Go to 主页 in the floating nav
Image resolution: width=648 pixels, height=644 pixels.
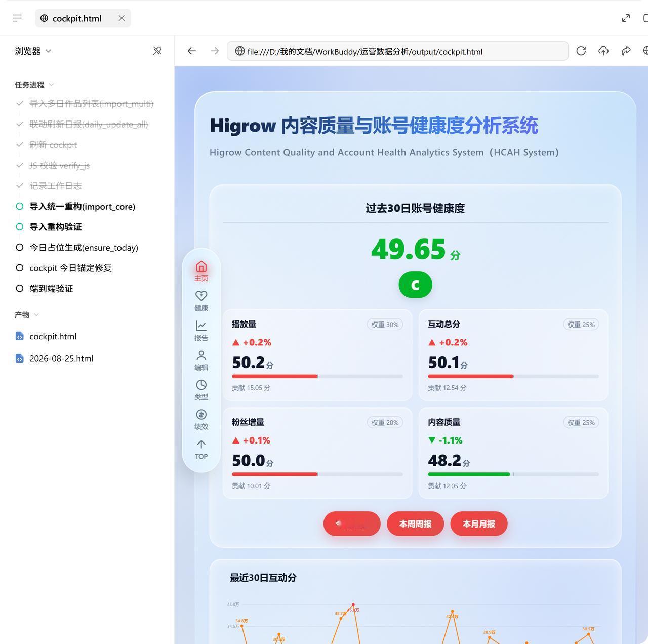pyautogui.click(x=201, y=271)
